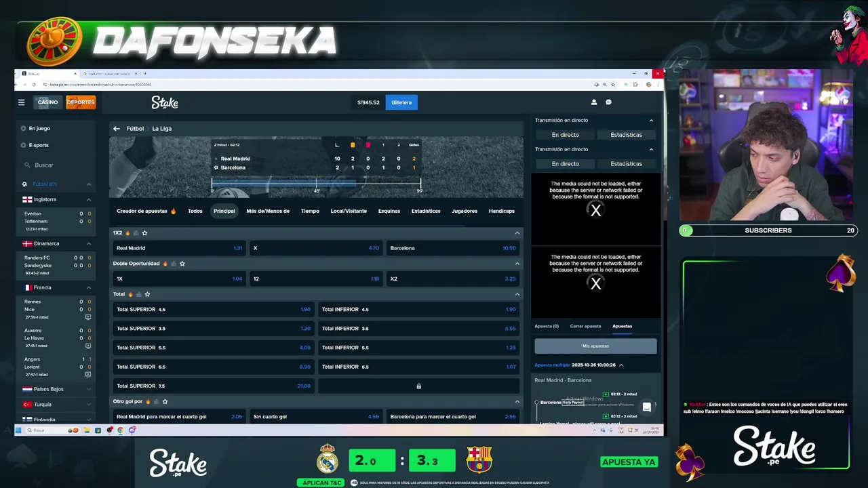
Task: Click the star beside Doble Oportunidad
Action: click(x=182, y=264)
